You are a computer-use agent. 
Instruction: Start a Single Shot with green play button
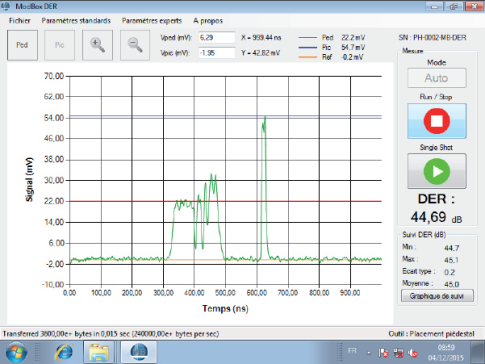(437, 171)
